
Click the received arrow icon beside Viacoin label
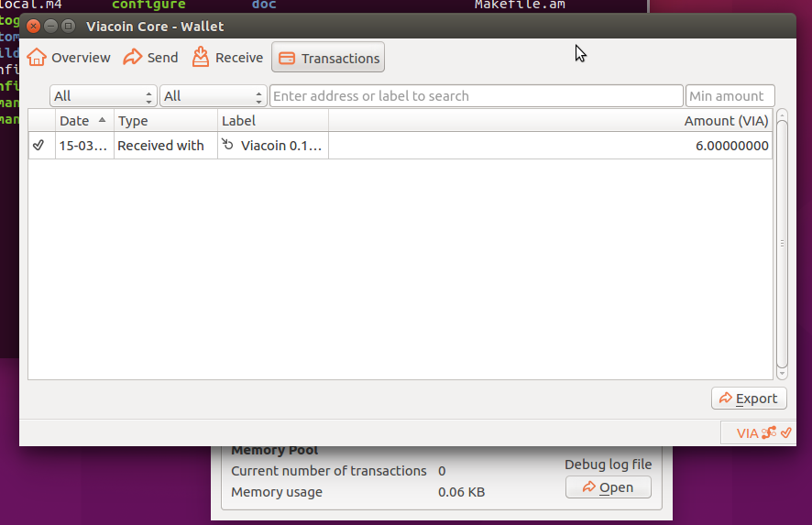[x=227, y=144]
